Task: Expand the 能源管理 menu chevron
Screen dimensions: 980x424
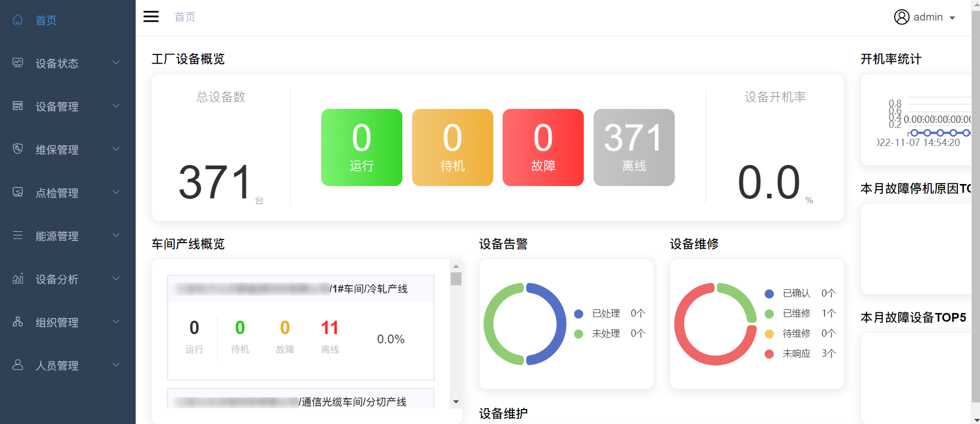Action: pyautogui.click(x=116, y=235)
